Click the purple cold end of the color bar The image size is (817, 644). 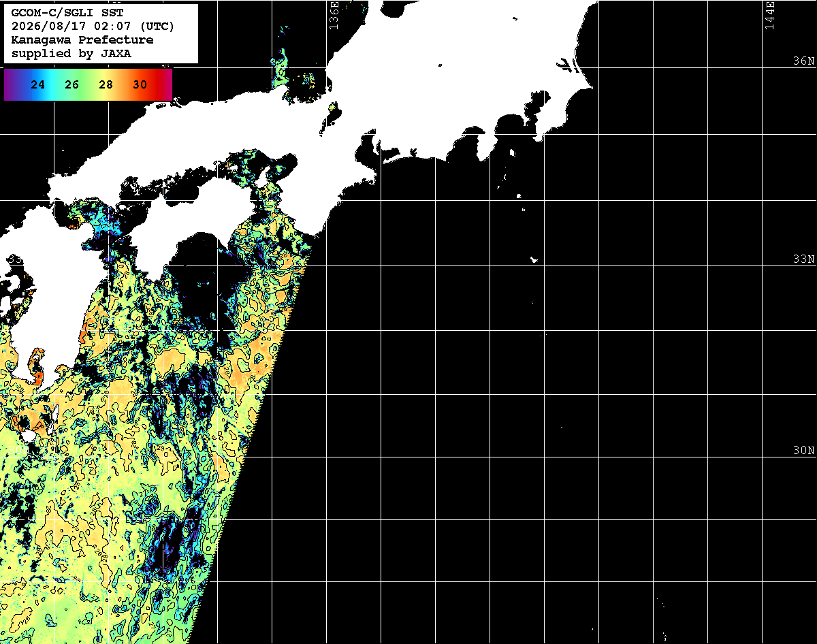click(11, 84)
